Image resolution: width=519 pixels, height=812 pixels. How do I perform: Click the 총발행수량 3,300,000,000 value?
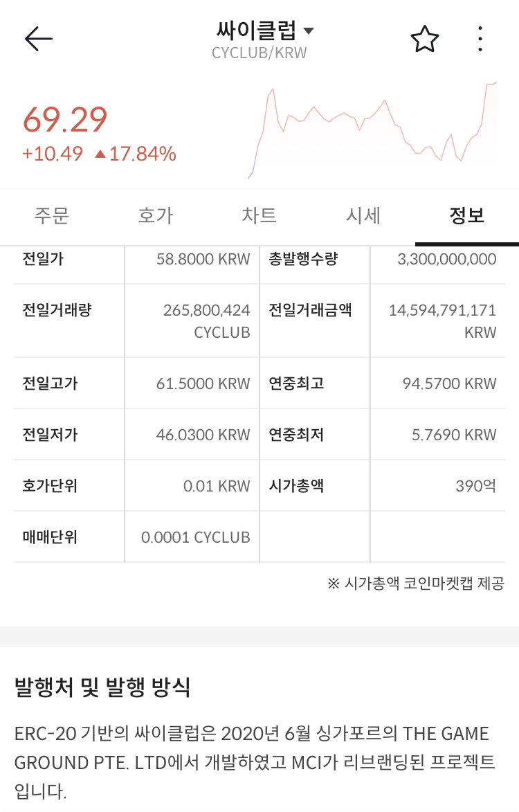pos(446,260)
